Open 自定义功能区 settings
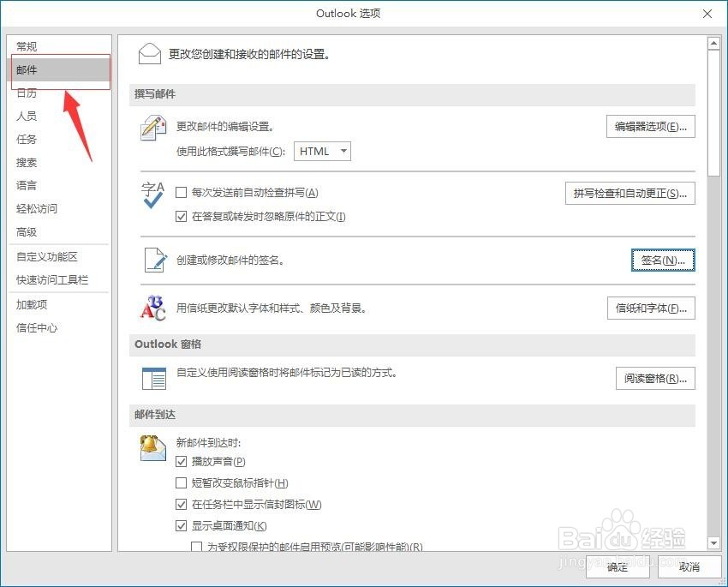This screenshot has width=728, height=587. click(x=59, y=257)
